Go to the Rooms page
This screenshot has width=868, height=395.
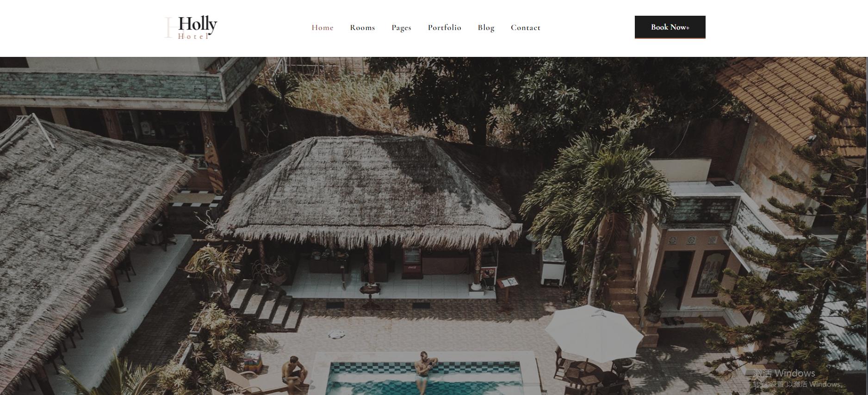362,28
